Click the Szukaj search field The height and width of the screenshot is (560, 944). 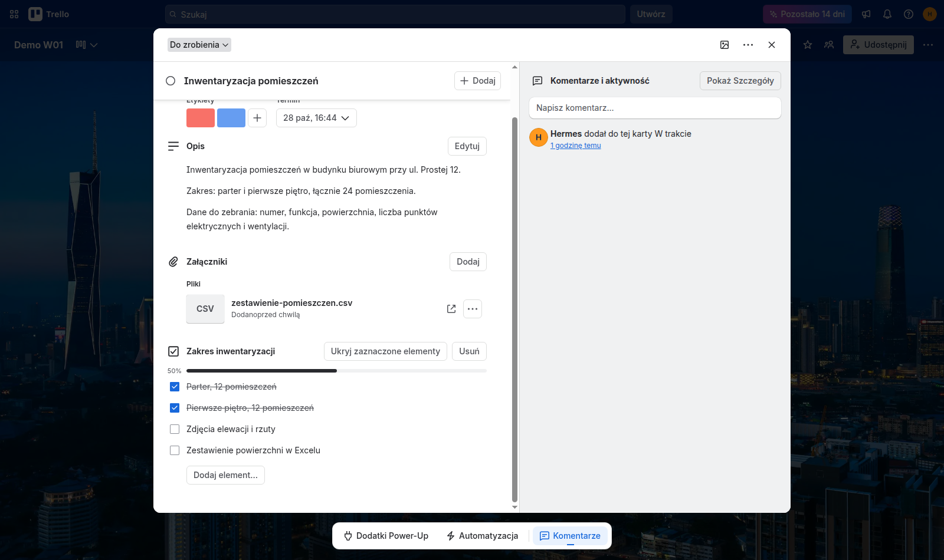pos(395,14)
